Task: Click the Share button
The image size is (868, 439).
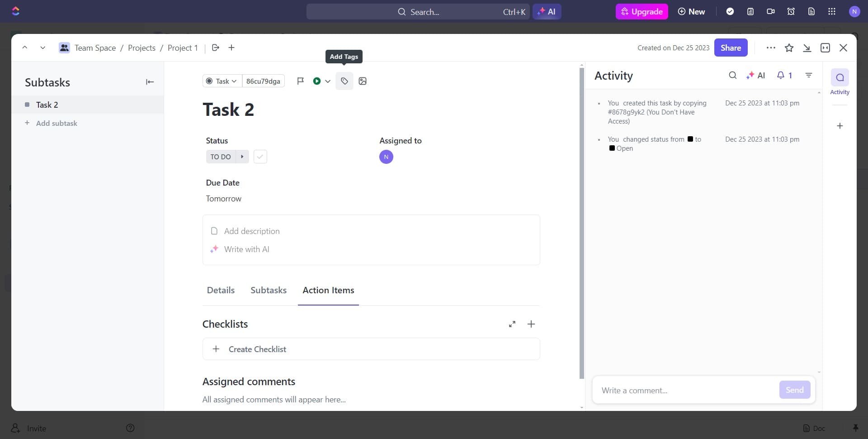Action: click(731, 48)
